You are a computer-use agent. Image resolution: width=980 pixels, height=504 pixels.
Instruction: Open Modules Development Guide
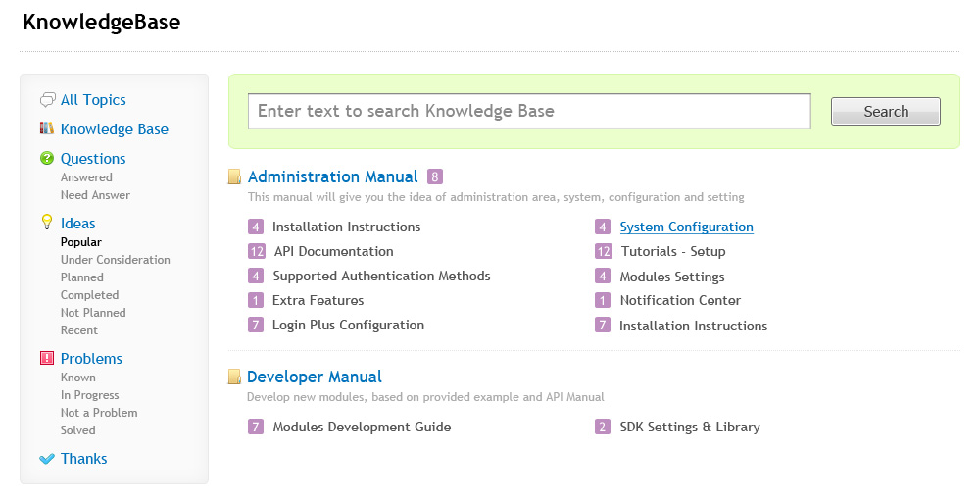coord(362,427)
